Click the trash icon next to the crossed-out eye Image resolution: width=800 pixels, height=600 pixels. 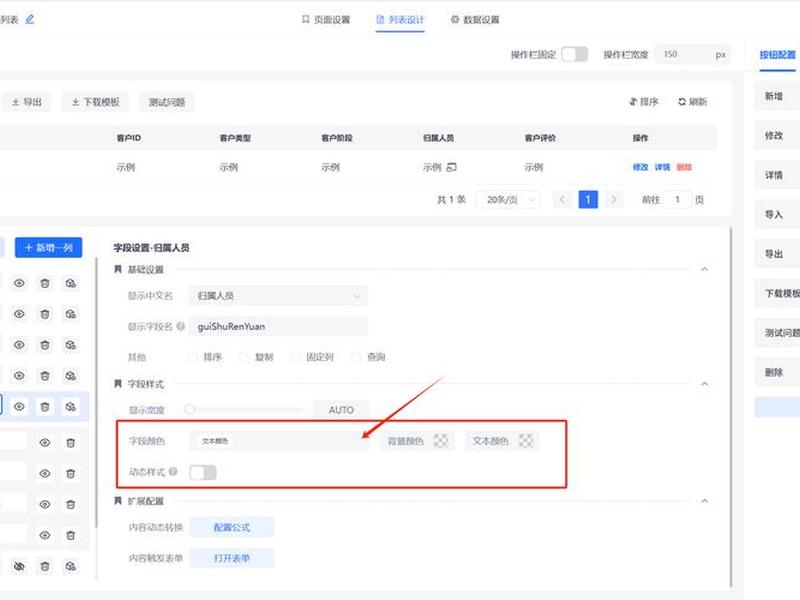pos(45,566)
